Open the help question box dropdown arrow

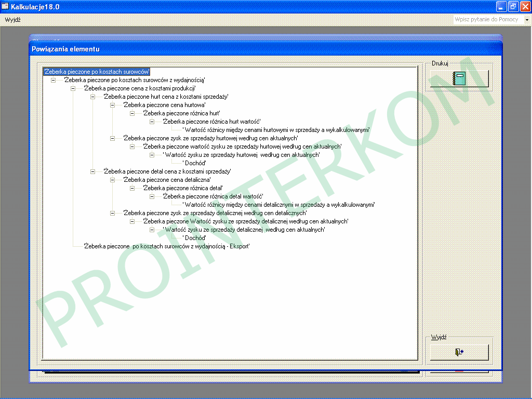tap(527, 20)
